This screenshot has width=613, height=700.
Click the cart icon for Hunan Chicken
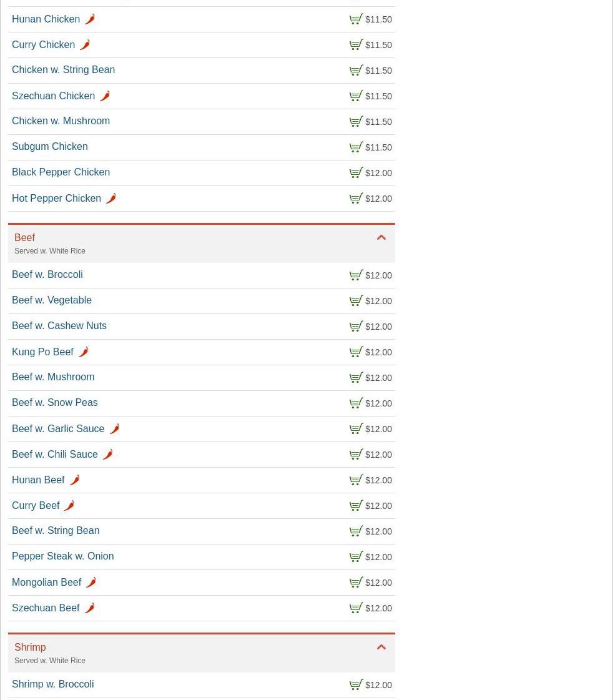(x=356, y=19)
